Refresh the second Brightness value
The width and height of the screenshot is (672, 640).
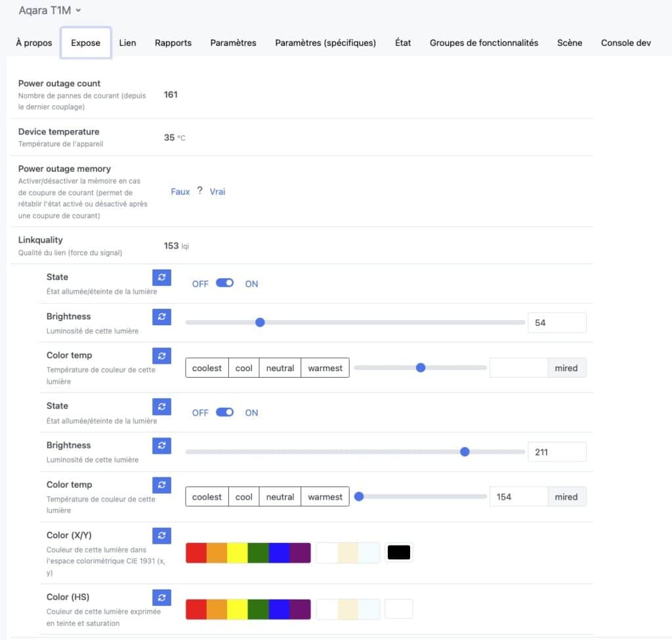pos(161,445)
